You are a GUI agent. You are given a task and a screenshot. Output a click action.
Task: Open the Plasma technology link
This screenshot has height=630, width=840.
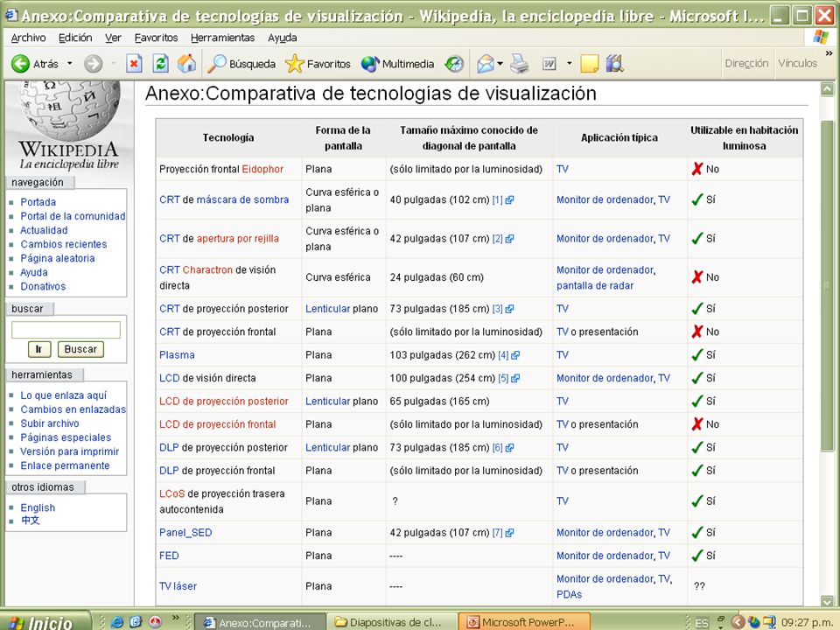177,355
